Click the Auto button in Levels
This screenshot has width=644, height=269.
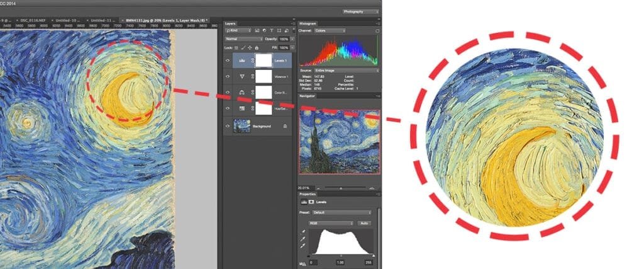[x=364, y=223]
